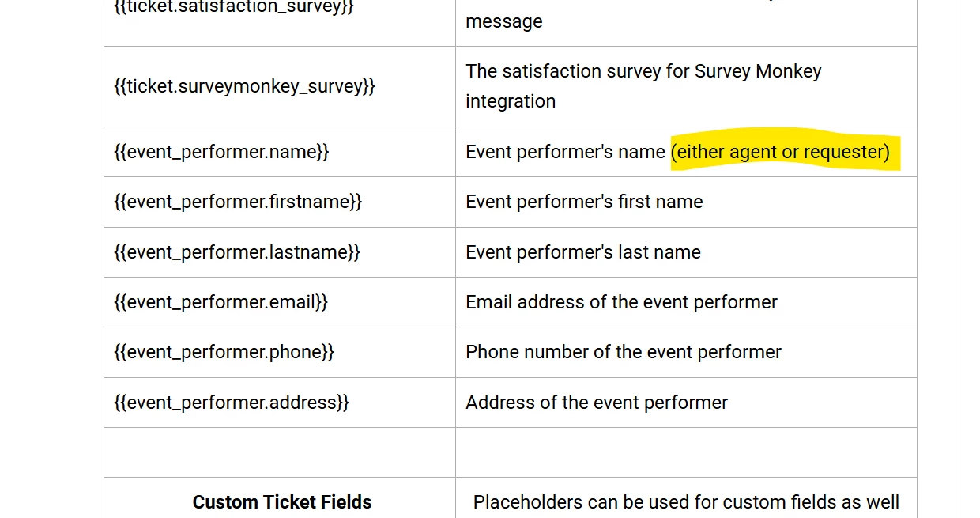Screen dimensions: 980x518
Task: Click the {{event_performer.phone}} placeholder
Action: 224,352
